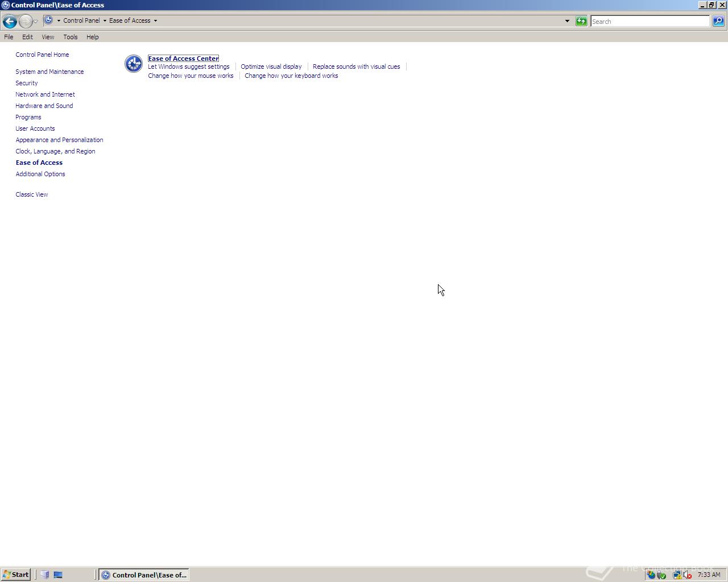Click the Control Panel\Ease of Access taskbar button
The height and width of the screenshot is (582, 728).
click(144, 575)
